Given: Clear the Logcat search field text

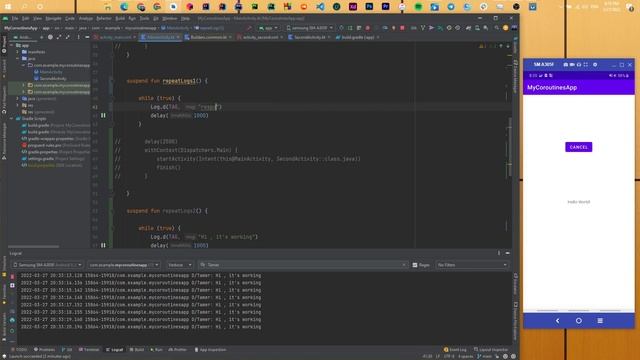Looking at the screenshot, I should pos(404,265).
